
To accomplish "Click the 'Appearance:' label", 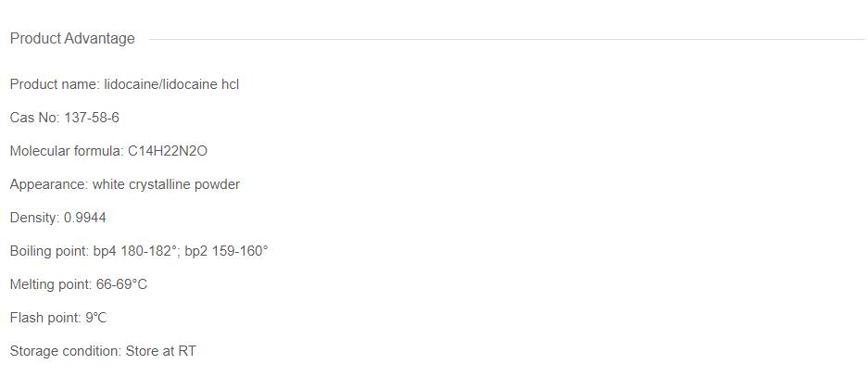I will 49,184.
